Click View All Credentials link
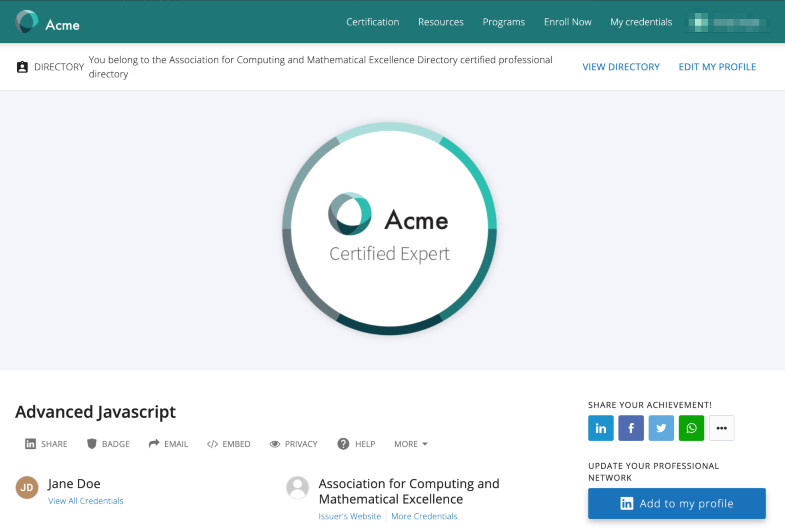Viewport: 785px width, 532px height. pyautogui.click(x=86, y=501)
